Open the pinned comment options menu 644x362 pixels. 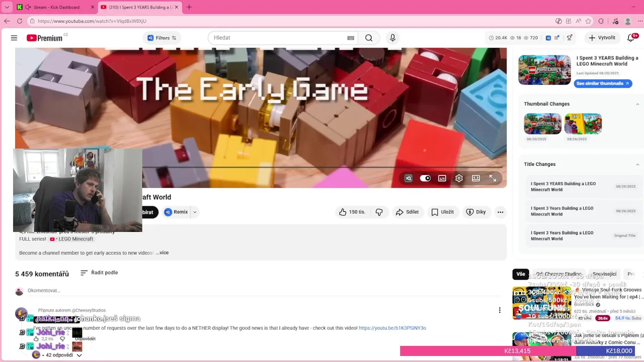[x=500, y=310]
